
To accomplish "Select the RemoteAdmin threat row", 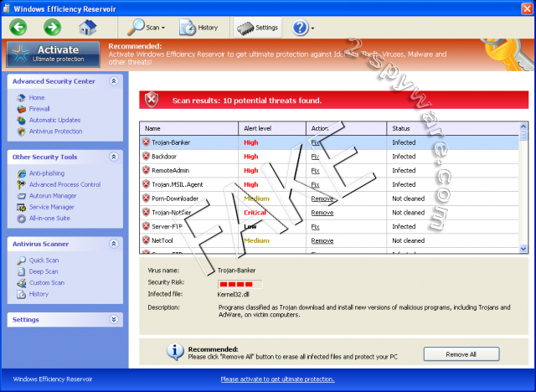I will click(329, 171).
